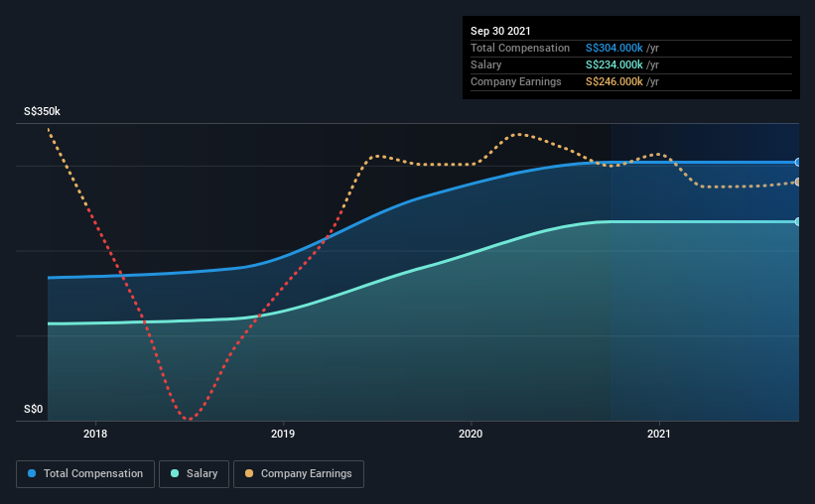The height and width of the screenshot is (504, 815).
Task: Click the S$350k y-axis label
Action: (42, 112)
